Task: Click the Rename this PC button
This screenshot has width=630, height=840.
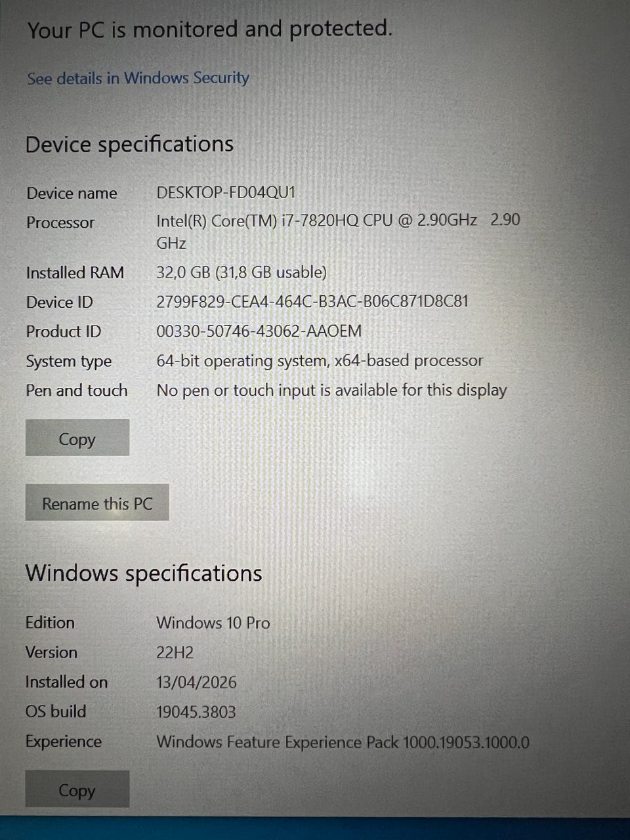Action: click(x=97, y=503)
